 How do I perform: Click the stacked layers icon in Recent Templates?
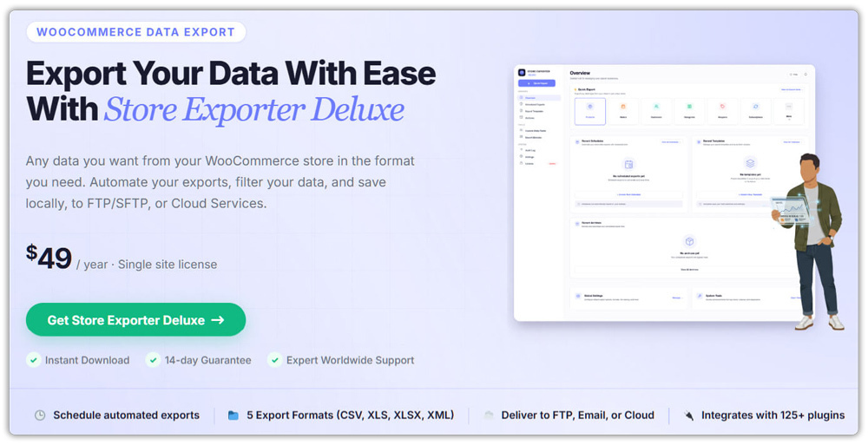click(750, 163)
